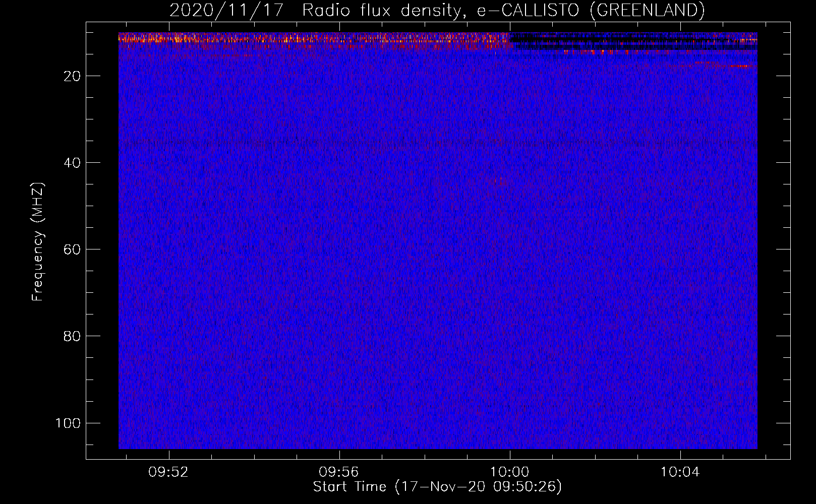Click the 10:00 time tick label
The width and height of the screenshot is (816, 504).
click(509, 472)
